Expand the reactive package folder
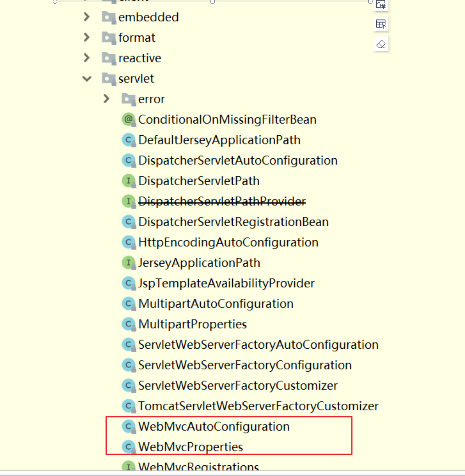This screenshot has height=476, width=465. (x=86, y=58)
